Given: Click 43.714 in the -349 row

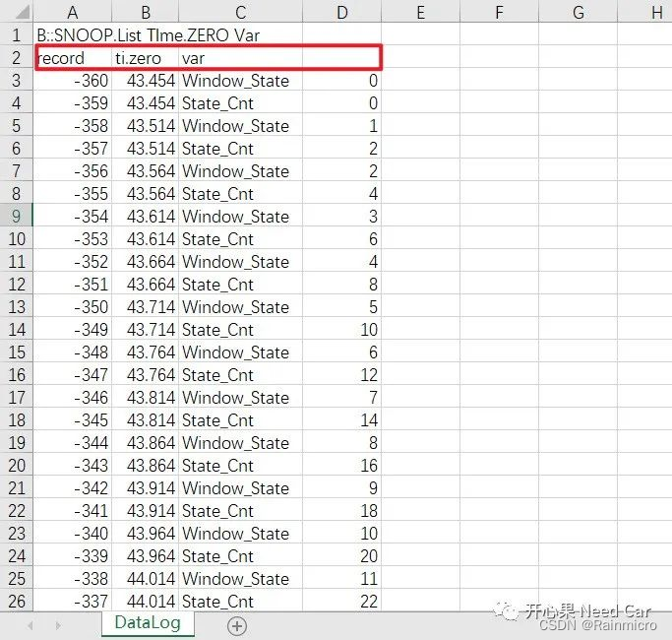Looking at the screenshot, I should click(146, 329).
